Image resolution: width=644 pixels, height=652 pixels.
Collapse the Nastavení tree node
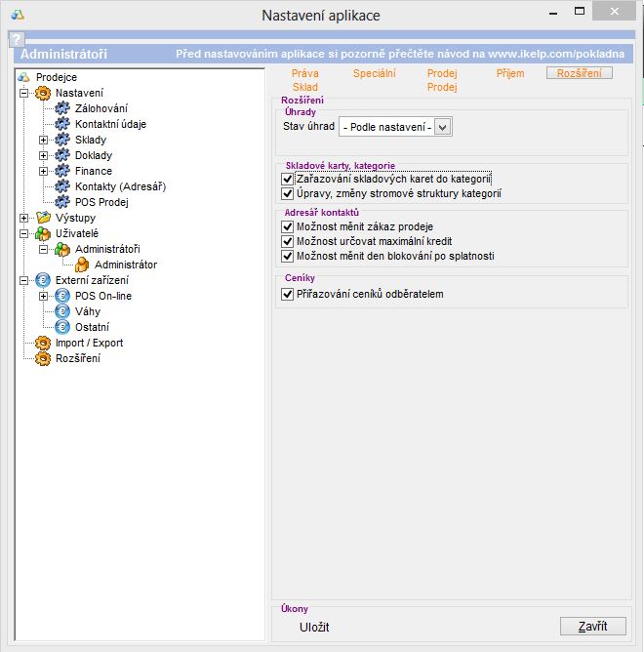[23, 93]
